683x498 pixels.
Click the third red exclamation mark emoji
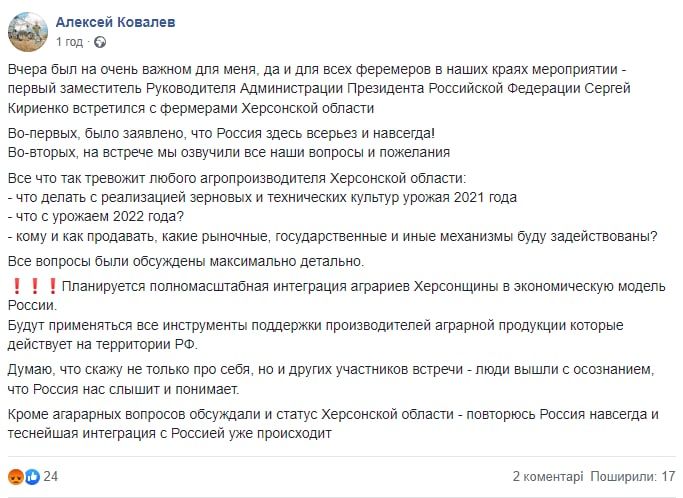[52, 287]
